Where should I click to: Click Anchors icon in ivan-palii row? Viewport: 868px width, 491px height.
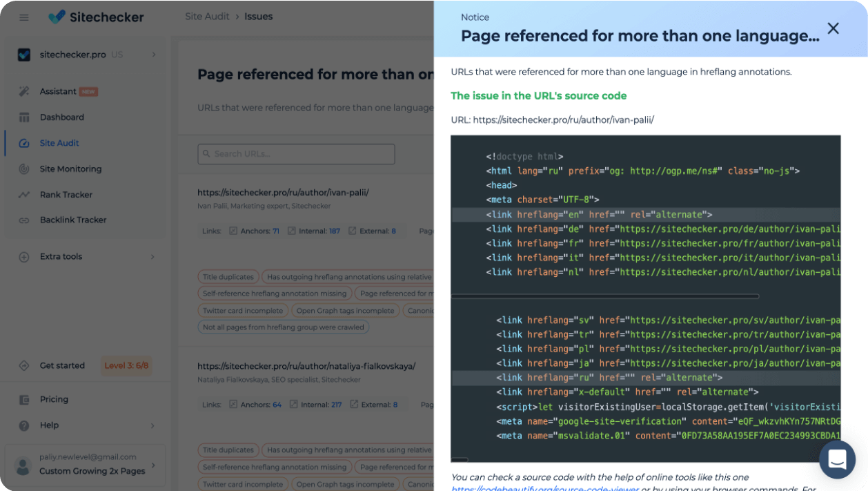[x=233, y=231]
